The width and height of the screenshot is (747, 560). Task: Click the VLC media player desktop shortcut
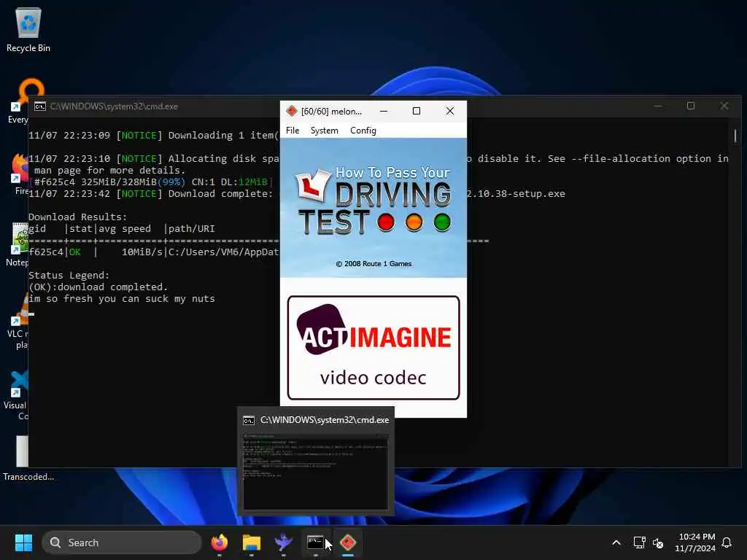(x=18, y=322)
